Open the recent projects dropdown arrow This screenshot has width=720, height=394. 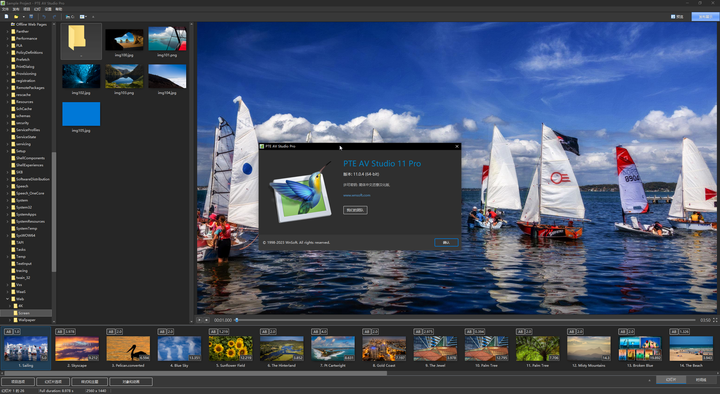(23, 17)
